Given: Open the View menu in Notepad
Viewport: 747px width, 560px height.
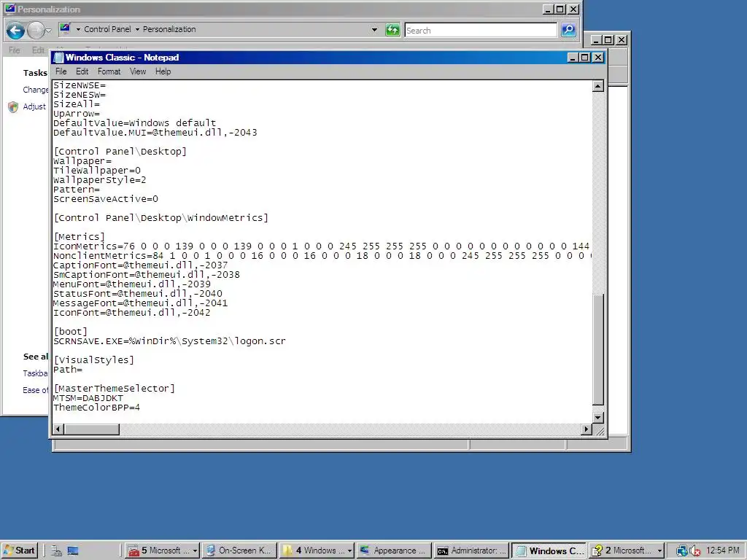Looking at the screenshot, I should pyautogui.click(x=138, y=71).
